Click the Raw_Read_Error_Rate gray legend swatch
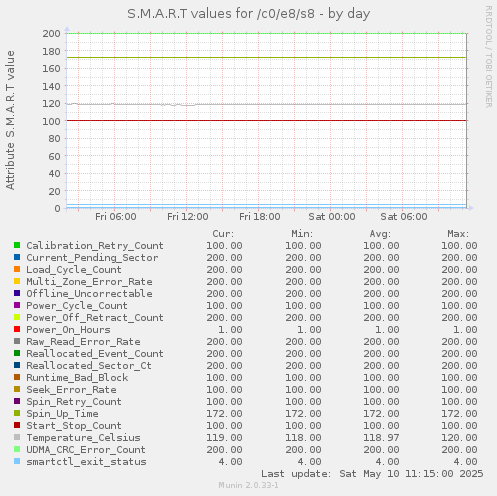The height and width of the screenshot is (496, 497). [x=17, y=341]
